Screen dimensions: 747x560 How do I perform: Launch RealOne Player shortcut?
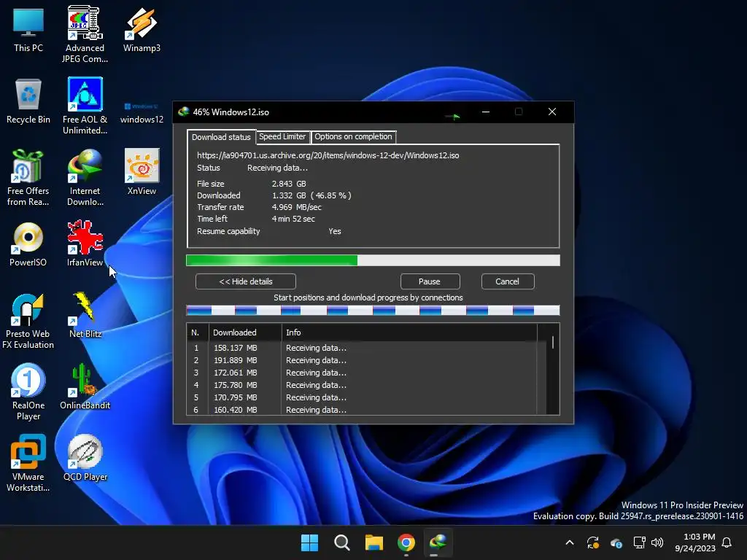click(x=28, y=392)
